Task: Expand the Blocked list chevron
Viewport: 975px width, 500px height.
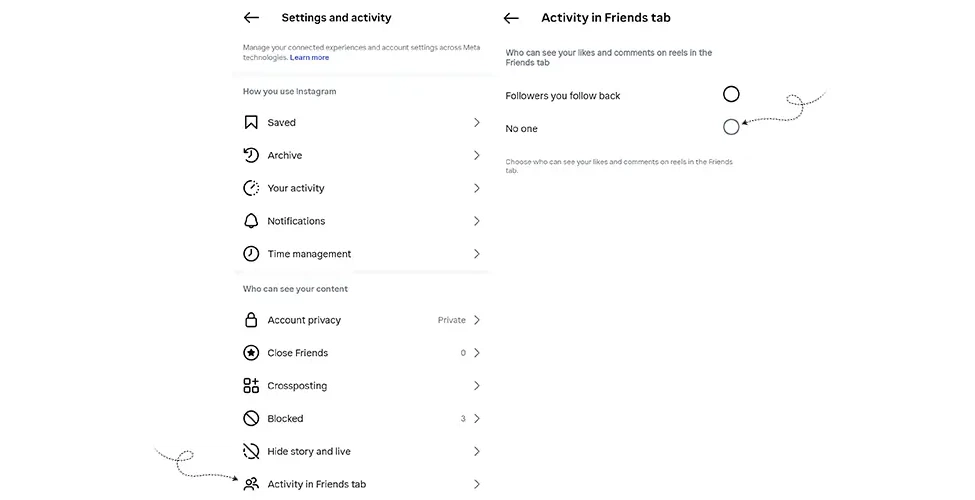Action: coord(477,419)
